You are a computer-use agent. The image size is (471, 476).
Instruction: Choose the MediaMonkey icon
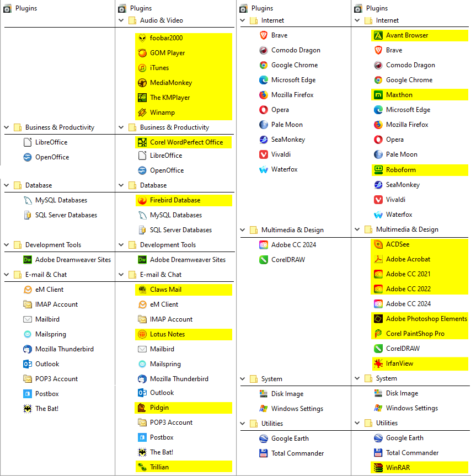142,83
